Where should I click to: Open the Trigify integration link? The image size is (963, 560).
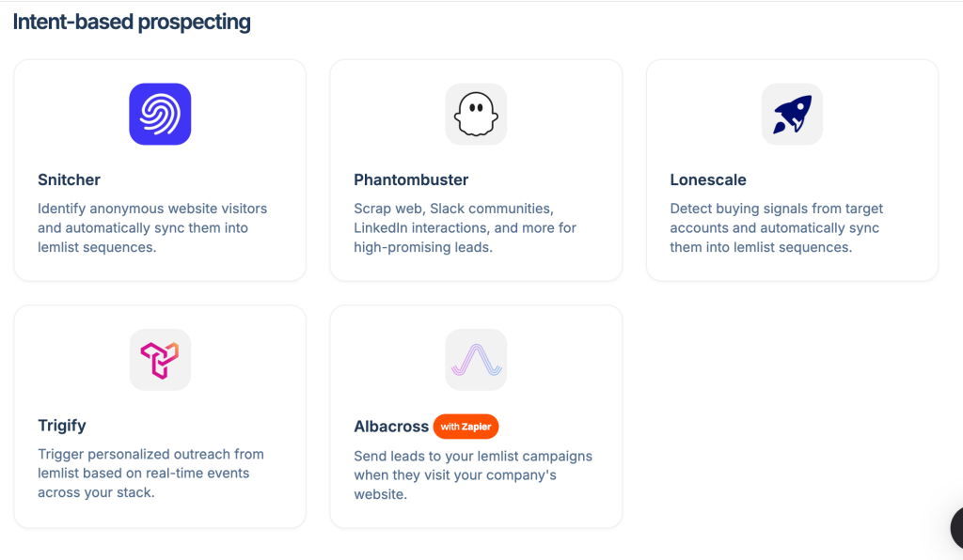62,425
